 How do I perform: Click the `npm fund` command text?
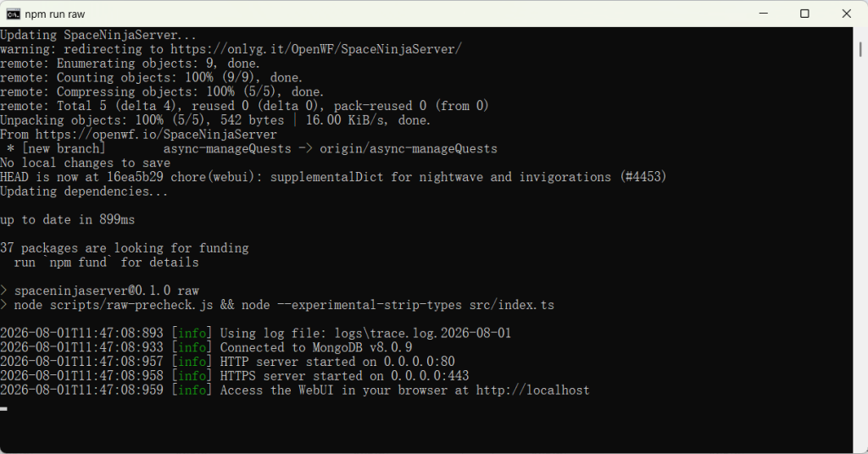pyautogui.click(x=78, y=262)
